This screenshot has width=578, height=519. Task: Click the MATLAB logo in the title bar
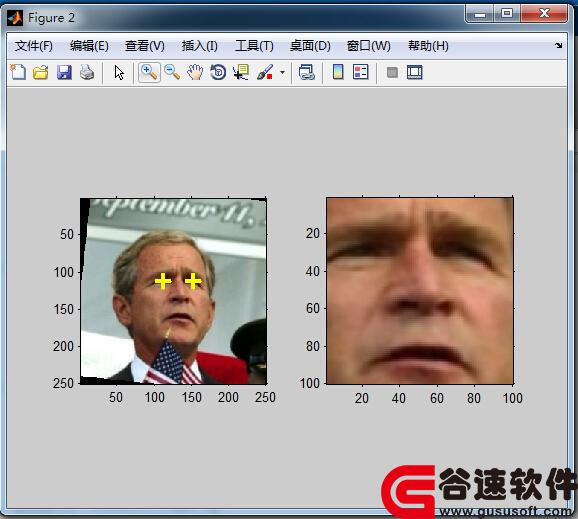[x=15, y=18]
